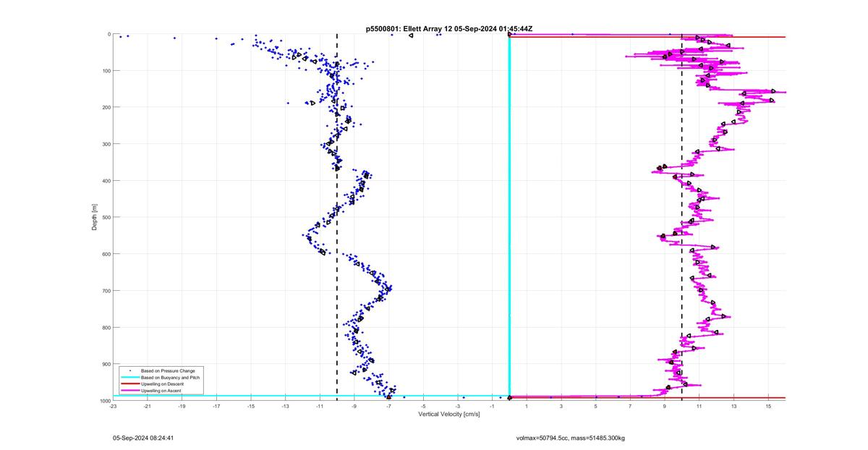Click velocity tick label '-5'
This screenshot has height=450, width=868.
(x=423, y=407)
